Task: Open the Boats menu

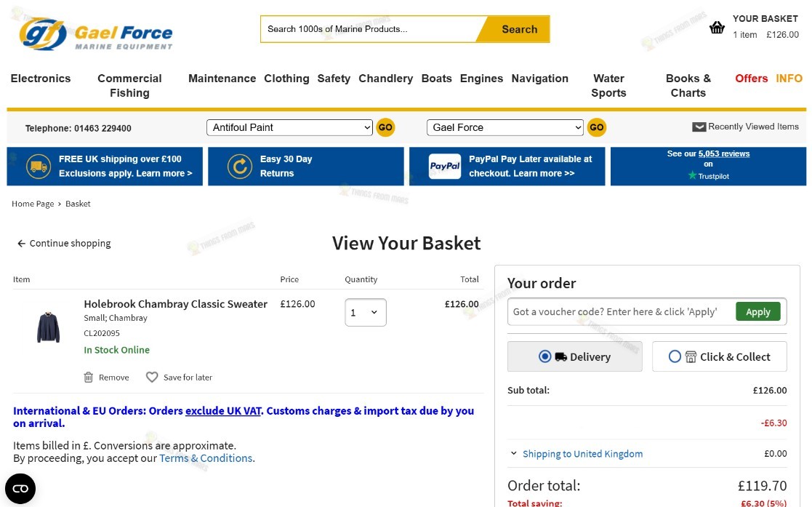Action: pyautogui.click(x=437, y=79)
